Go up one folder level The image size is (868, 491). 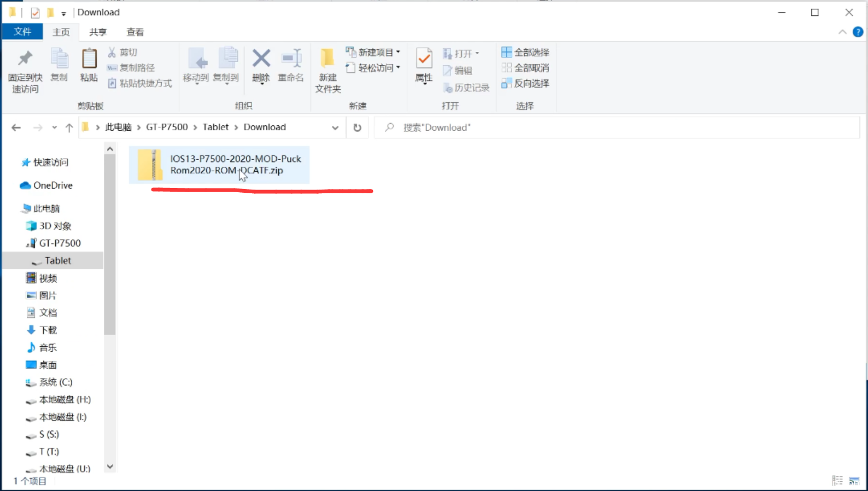[69, 127]
